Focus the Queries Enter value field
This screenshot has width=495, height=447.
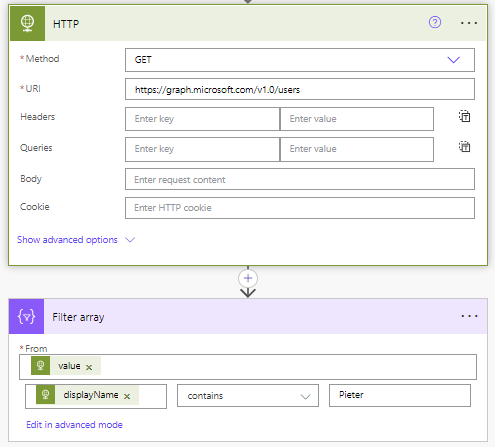tap(357, 149)
